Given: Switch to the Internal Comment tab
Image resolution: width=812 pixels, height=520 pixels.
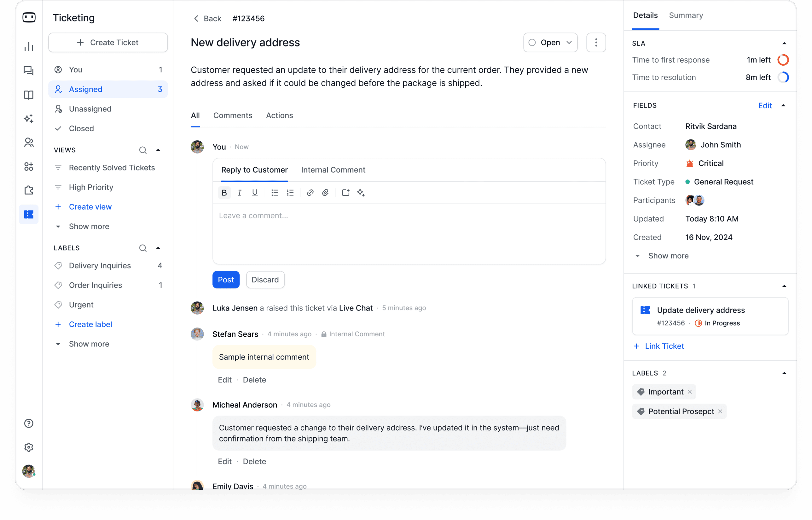Looking at the screenshot, I should coord(333,170).
